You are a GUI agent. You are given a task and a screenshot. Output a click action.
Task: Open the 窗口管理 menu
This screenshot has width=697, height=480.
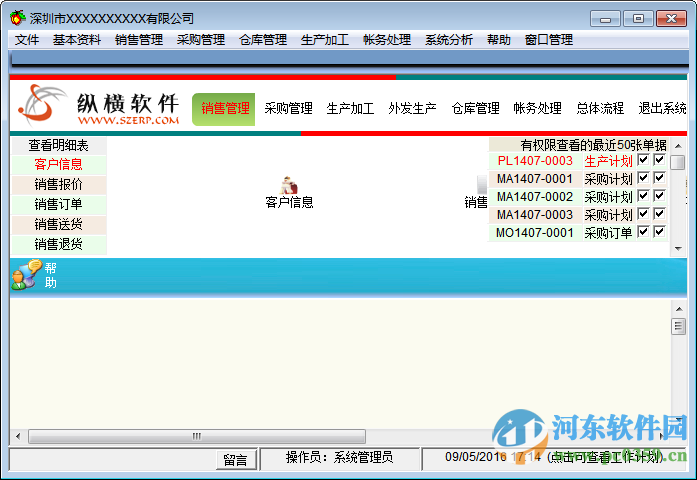pyautogui.click(x=549, y=40)
